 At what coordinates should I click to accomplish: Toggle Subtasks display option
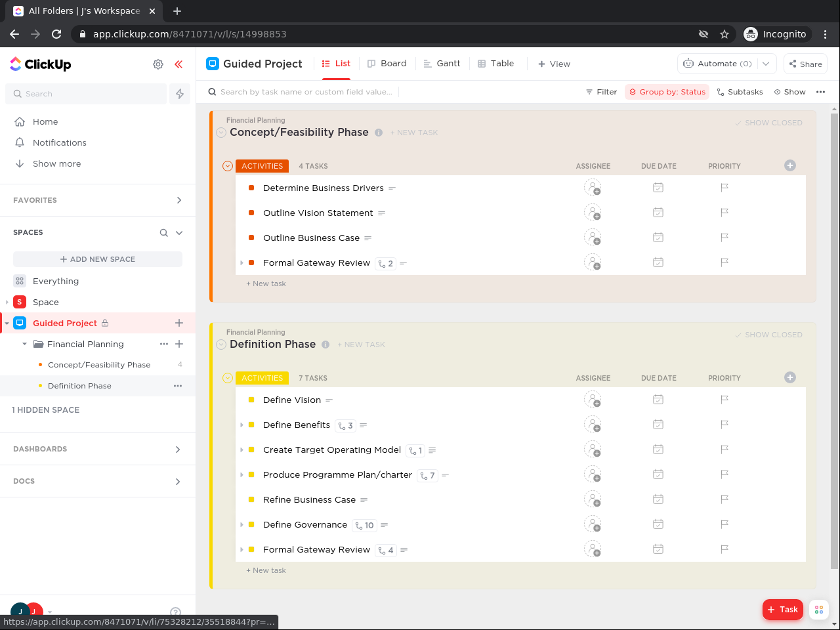point(740,92)
